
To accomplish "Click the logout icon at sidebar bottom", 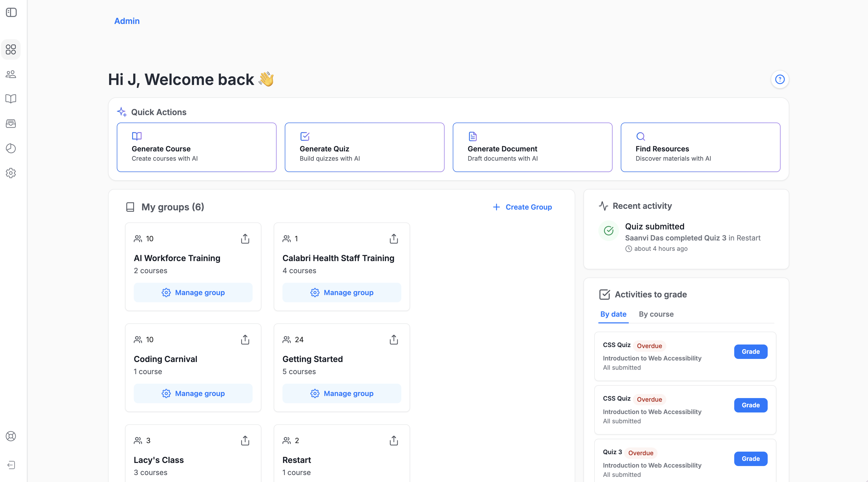I will pos(11,465).
